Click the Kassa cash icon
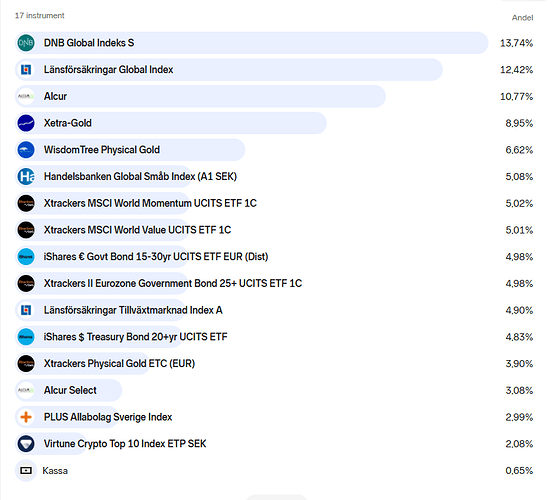The image size is (556, 500). [x=26, y=471]
